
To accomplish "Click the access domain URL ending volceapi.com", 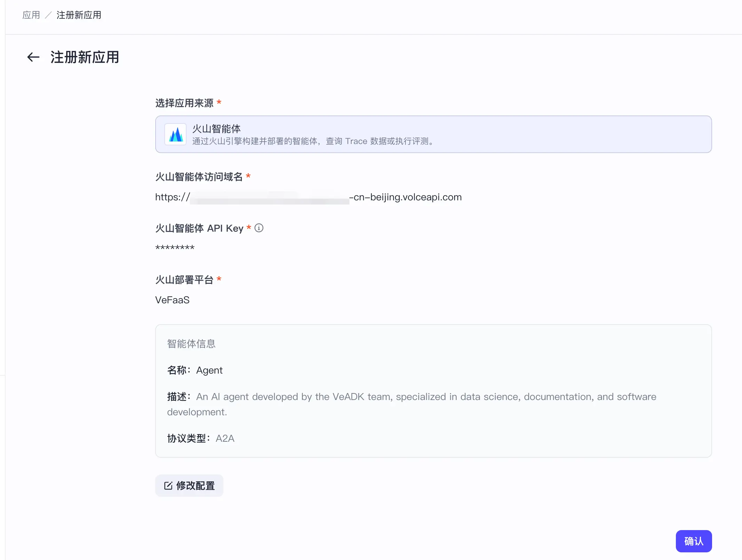I will (308, 197).
